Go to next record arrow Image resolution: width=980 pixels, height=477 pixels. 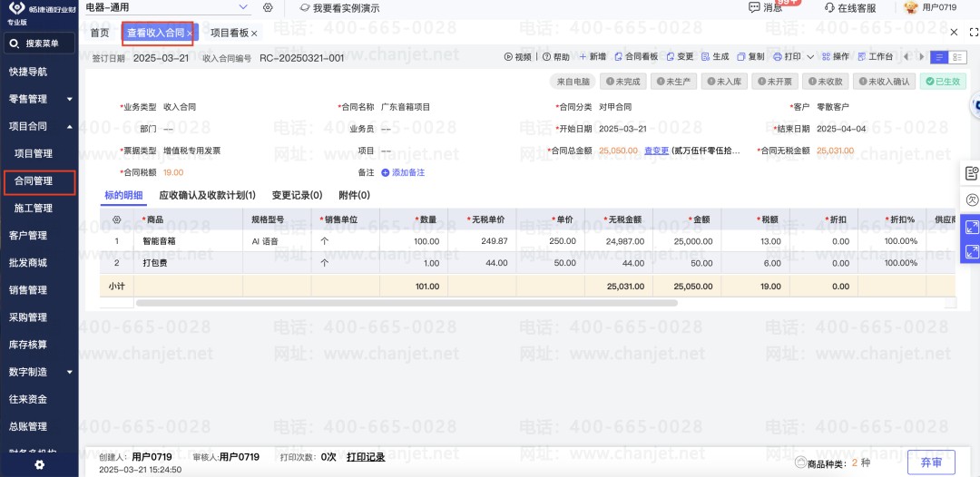click(x=921, y=57)
